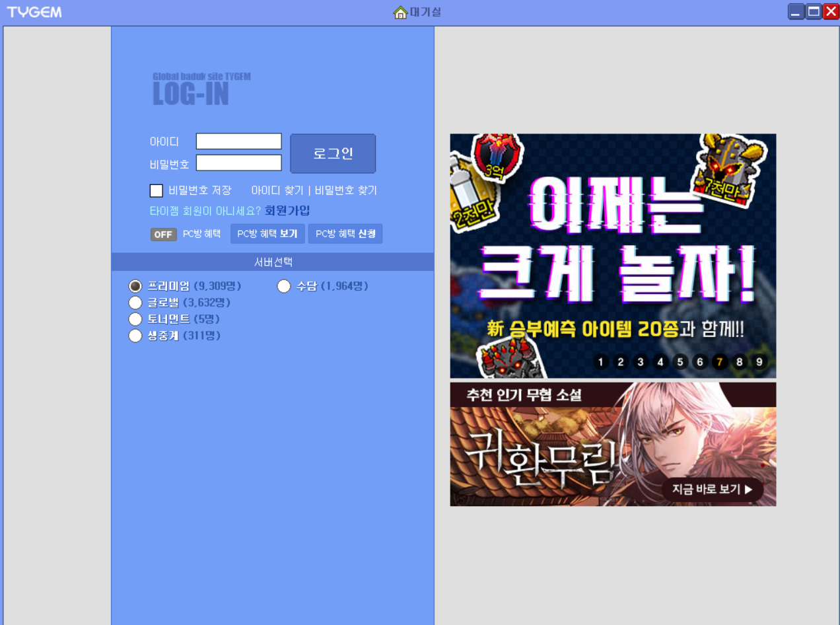Click the 대기실 title text
Viewport: 840px width, 625px height.
[425, 12]
